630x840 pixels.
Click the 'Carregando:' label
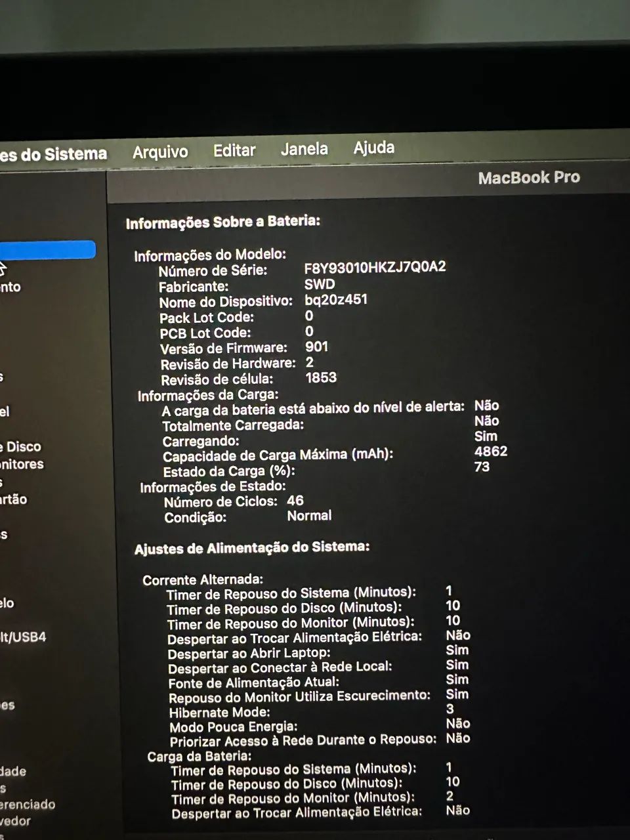[201, 441]
